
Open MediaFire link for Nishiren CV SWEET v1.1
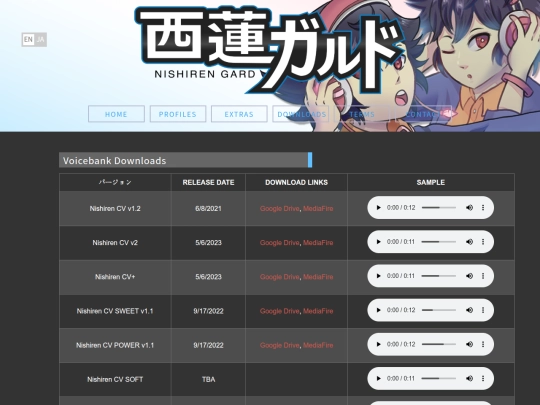tap(318, 311)
